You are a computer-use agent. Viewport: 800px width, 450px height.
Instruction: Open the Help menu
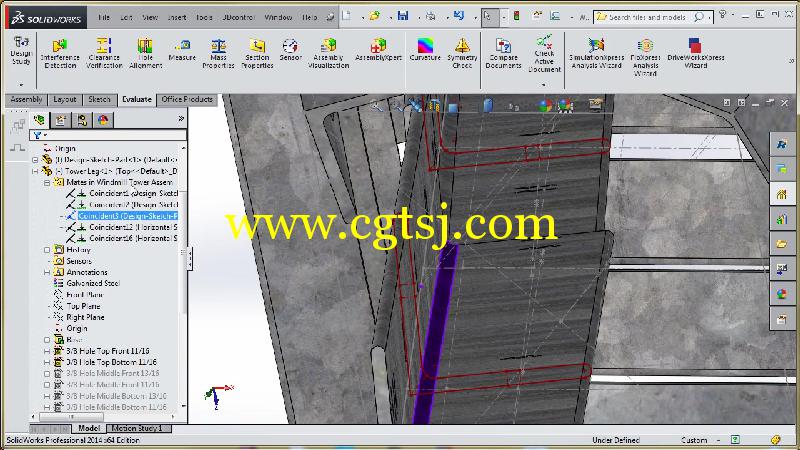click(309, 17)
